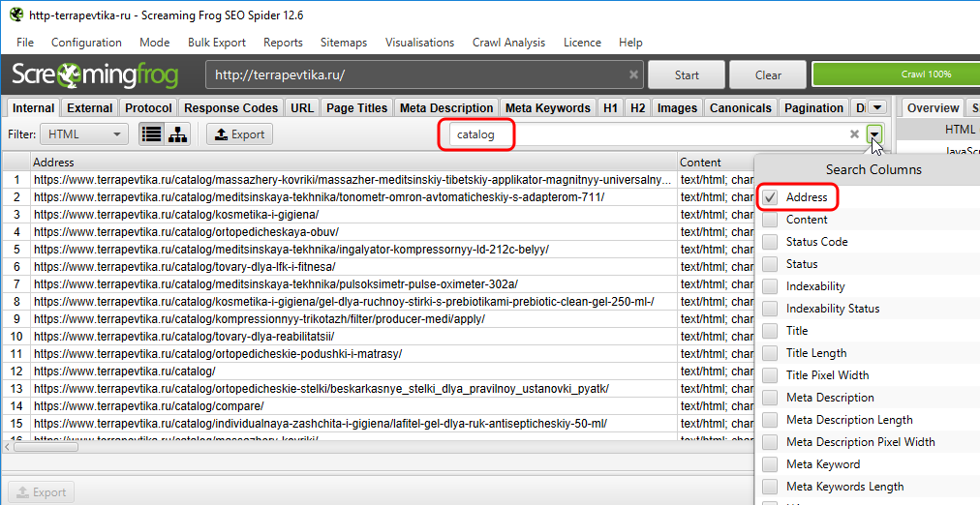Clear the URL field with X icon
Image resolution: width=980 pixels, height=505 pixels.
click(x=633, y=74)
